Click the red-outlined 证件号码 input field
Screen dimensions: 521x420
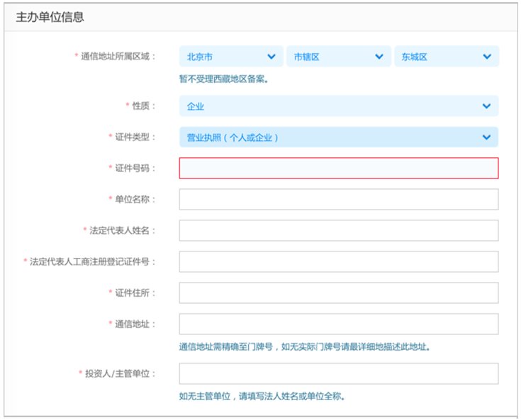click(338, 168)
